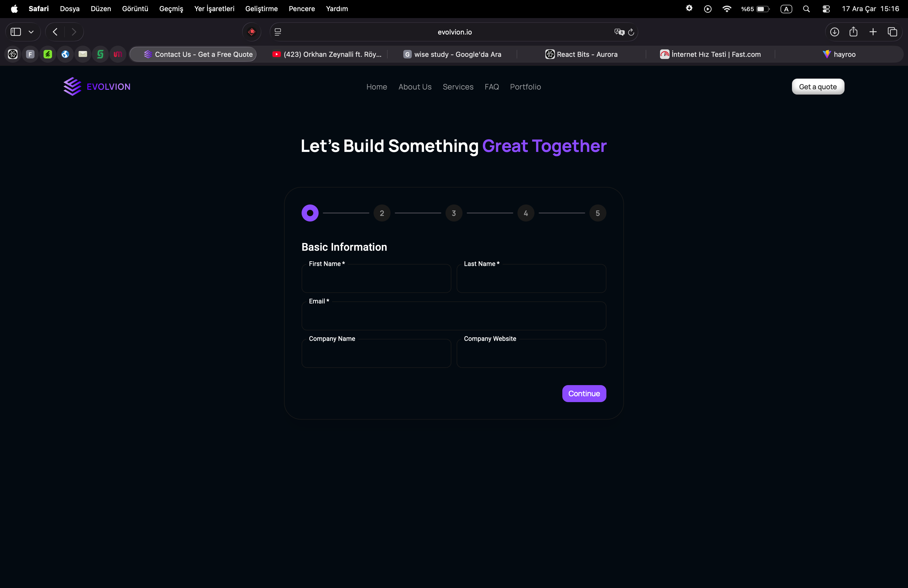Jump to step 3 in progress stepper
The image size is (908, 588).
pyautogui.click(x=454, y=213)
